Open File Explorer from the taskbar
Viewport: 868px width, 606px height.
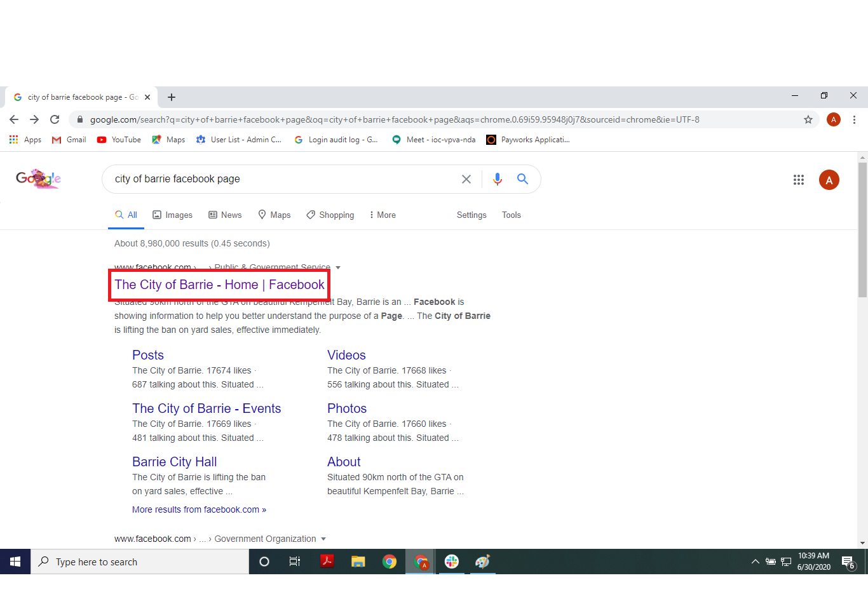click(x=358, y=562)
